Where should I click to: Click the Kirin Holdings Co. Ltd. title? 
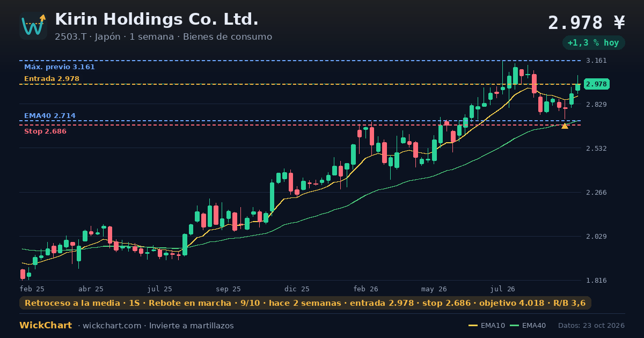(x=157, y=19)
